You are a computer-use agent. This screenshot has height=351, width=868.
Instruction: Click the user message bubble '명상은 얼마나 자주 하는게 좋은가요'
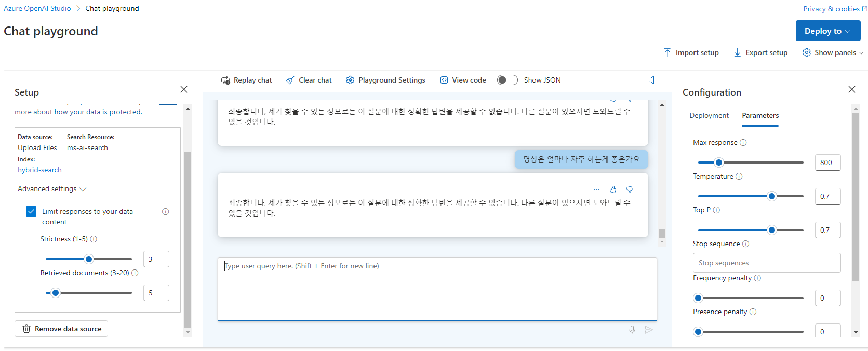pos(581,159)
